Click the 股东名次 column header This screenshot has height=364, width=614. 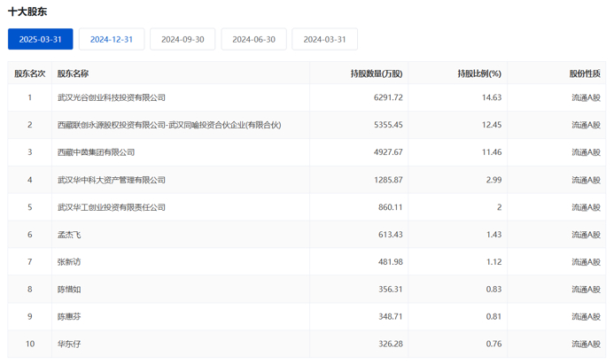click(x=29, y=74)
